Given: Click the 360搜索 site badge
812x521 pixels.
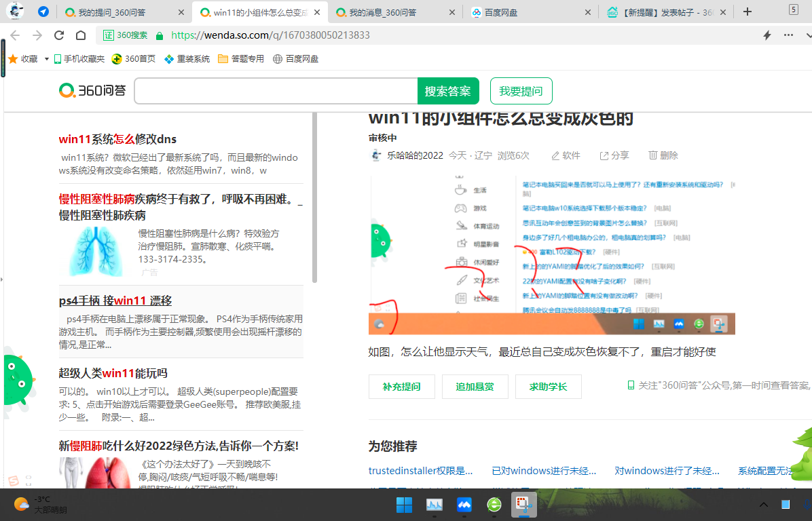Looking at the screenshot, I should pos(125,35).
